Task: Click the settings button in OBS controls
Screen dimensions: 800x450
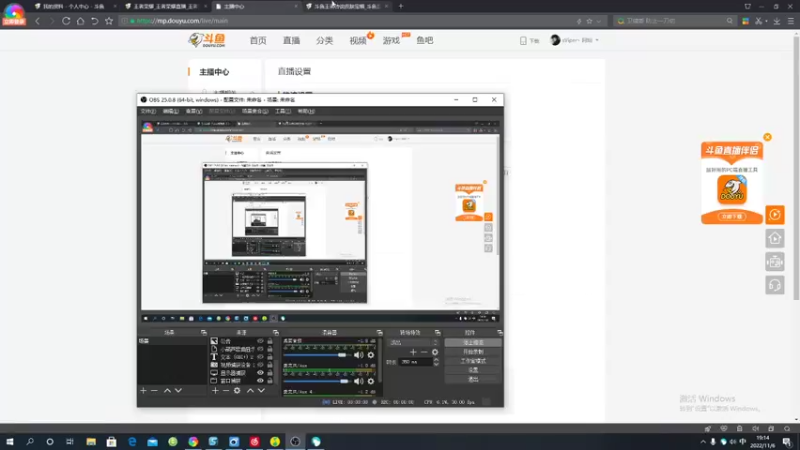Action: coord(473,370)
